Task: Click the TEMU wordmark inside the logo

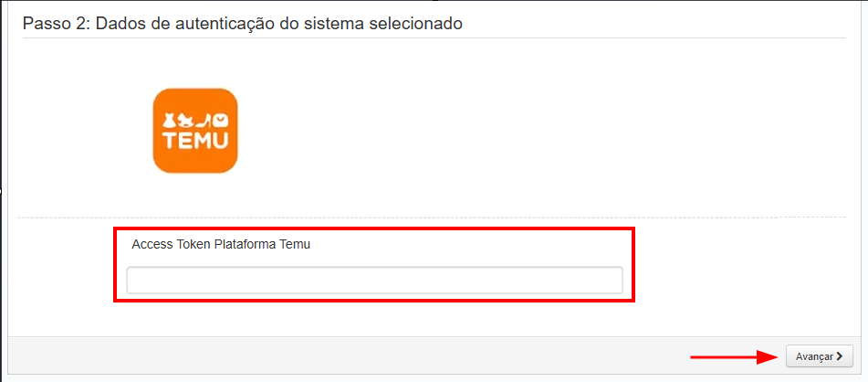Action: [195, 142]
